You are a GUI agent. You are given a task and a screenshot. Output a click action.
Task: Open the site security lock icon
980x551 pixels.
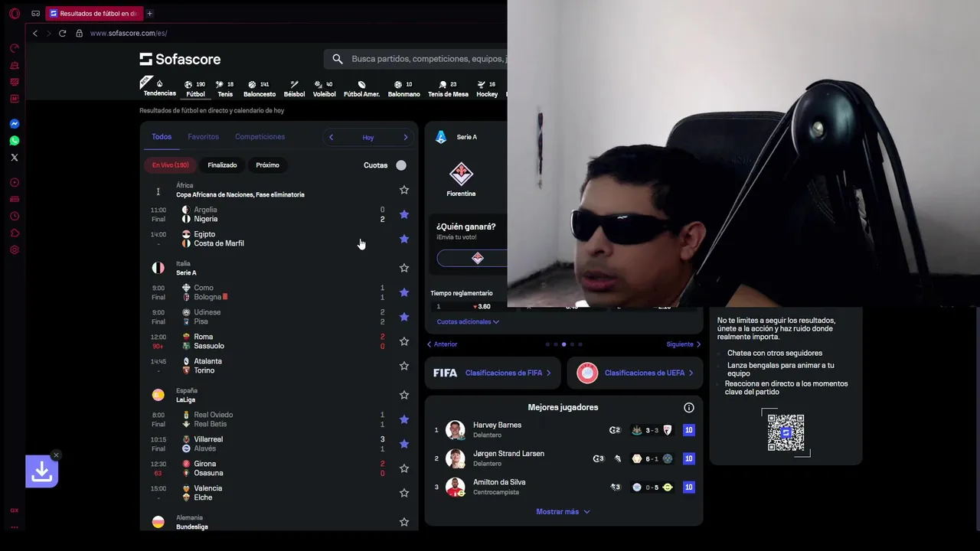tap(79, 33)
